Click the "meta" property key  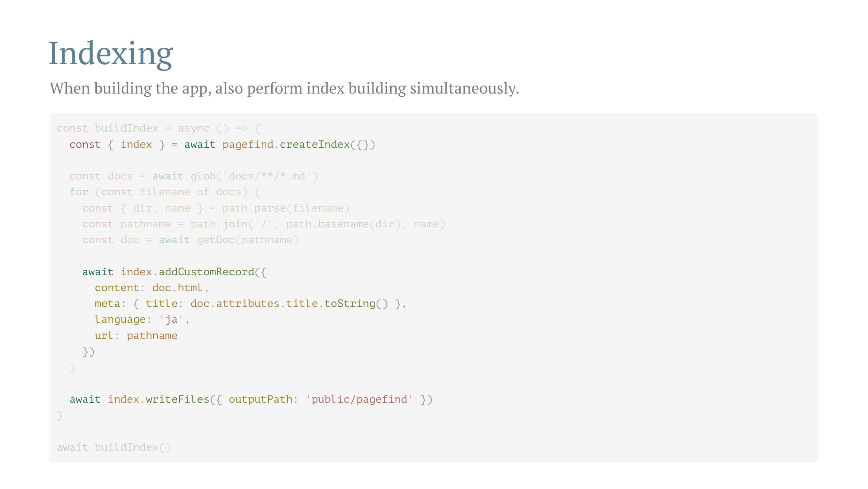pyautogui.click(x=107, y=304)
